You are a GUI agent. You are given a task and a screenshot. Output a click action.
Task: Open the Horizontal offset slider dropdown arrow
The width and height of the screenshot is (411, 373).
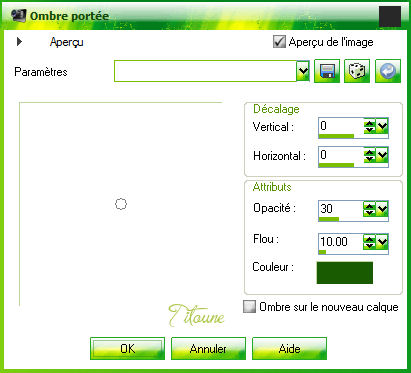click(x=382, y=155)
